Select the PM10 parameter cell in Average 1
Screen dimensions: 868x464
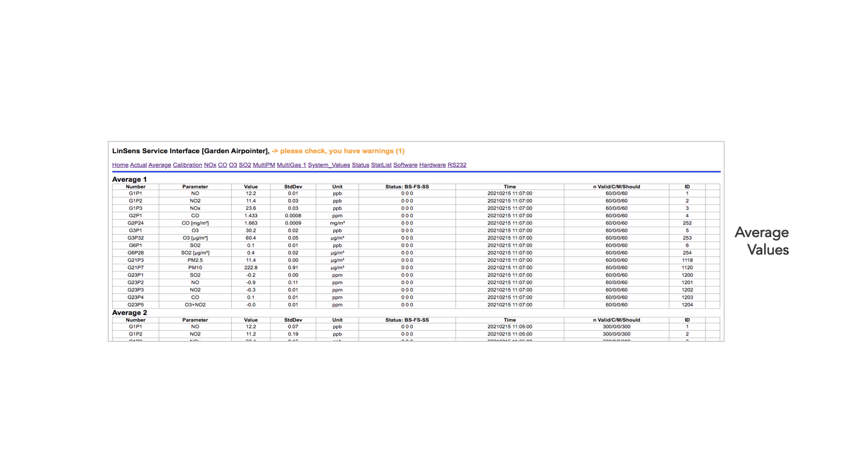pos(195,267)
